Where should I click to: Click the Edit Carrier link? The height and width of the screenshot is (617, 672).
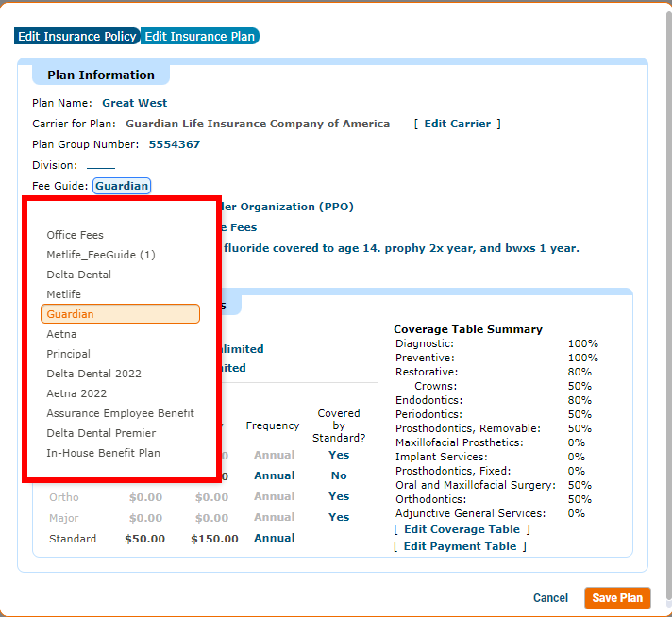click(x=458, y=124)
